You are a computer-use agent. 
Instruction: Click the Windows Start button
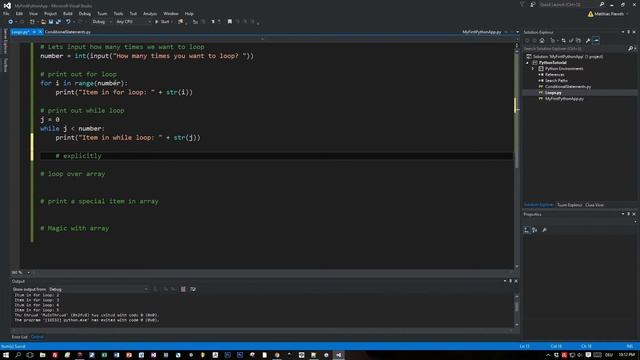pyautogui.click(x=6, y=355)
